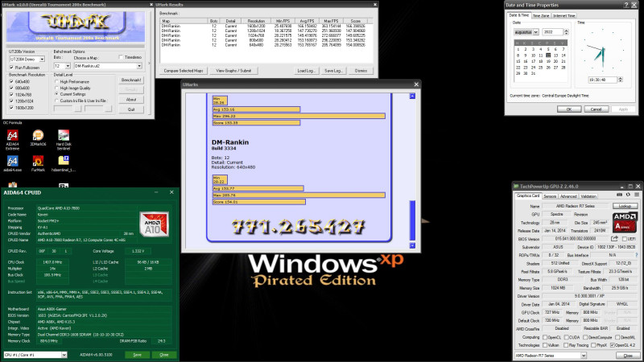Select Custom Ini File option

pyautogui.click(x=56, y=101)
